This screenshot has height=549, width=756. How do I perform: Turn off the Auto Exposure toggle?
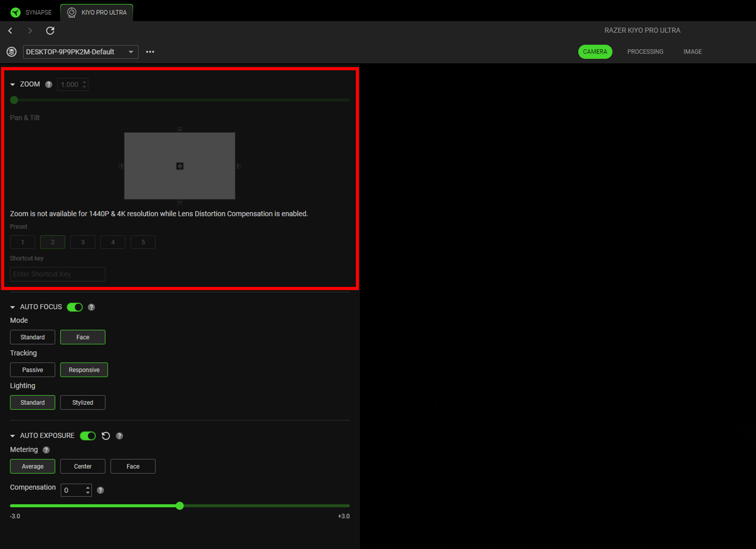88,435
